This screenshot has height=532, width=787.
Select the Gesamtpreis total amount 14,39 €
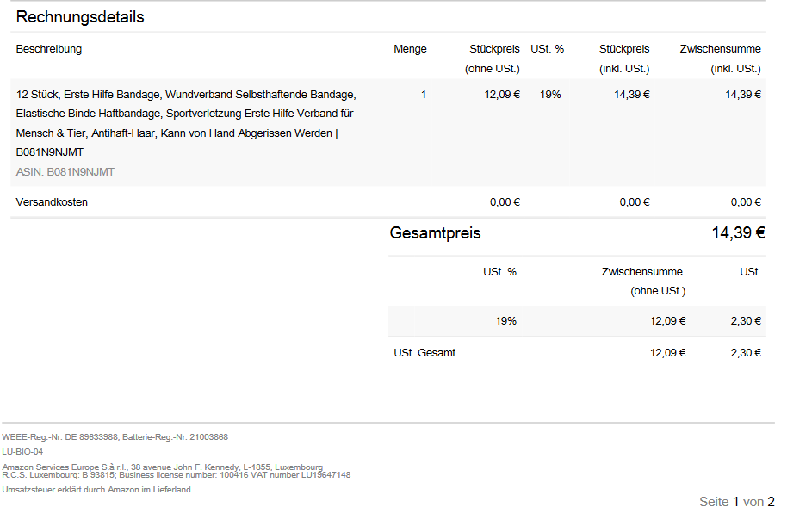tap(738, 233)
